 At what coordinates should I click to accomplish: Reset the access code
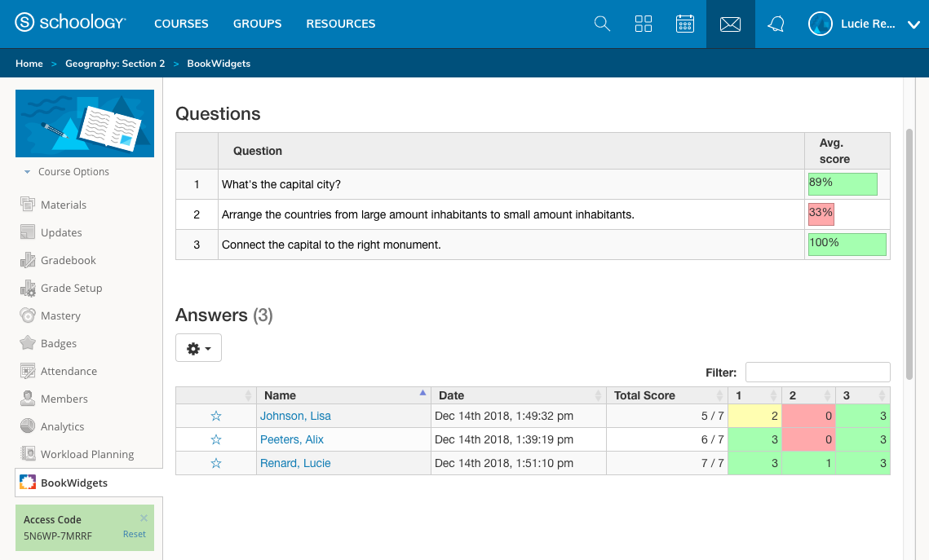135,535
